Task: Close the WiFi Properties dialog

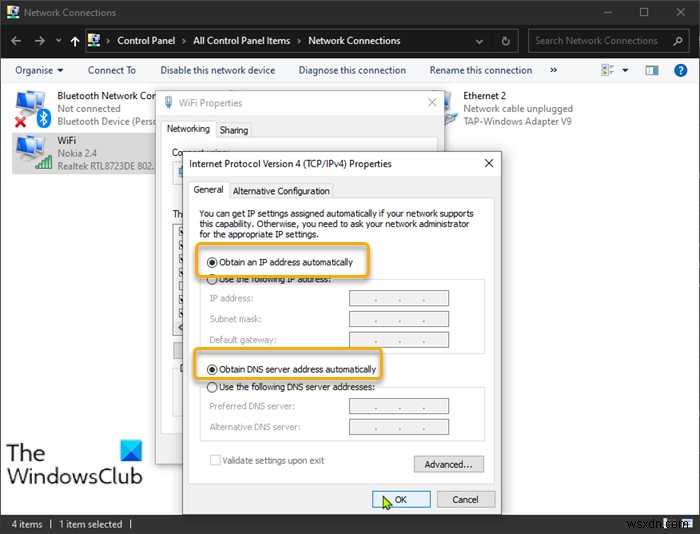Action: pos(432,103)
